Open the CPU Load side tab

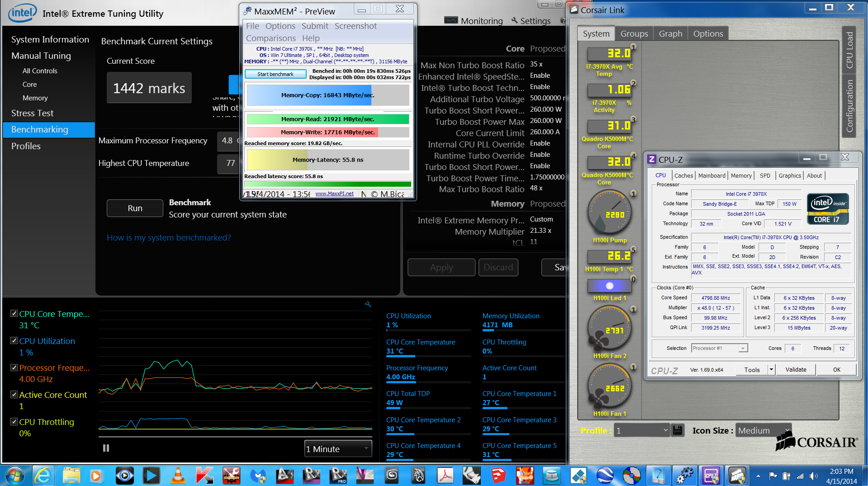849,50
